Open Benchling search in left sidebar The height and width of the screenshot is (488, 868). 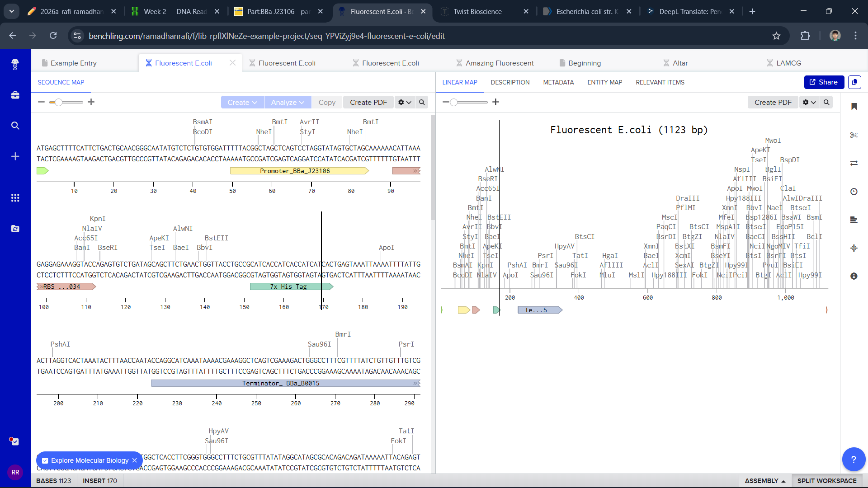pyautogui.click(x=15, y=126)
